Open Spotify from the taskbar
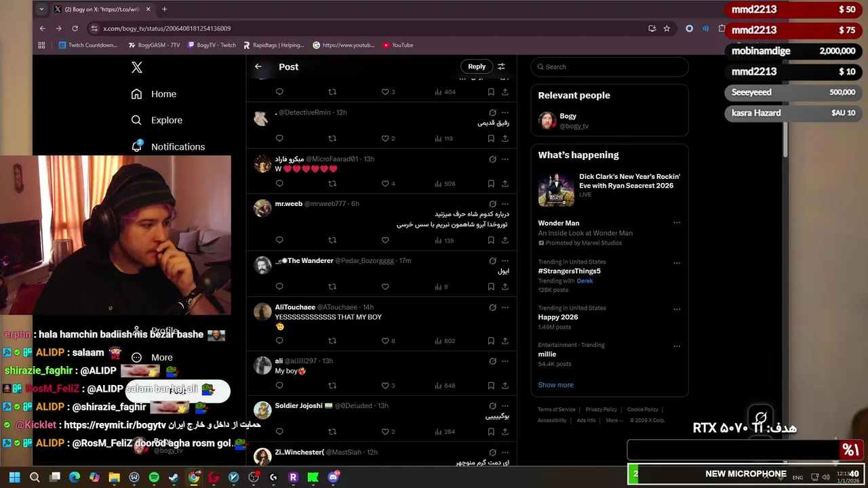This screenshot has width=868, height=488. 154,477
